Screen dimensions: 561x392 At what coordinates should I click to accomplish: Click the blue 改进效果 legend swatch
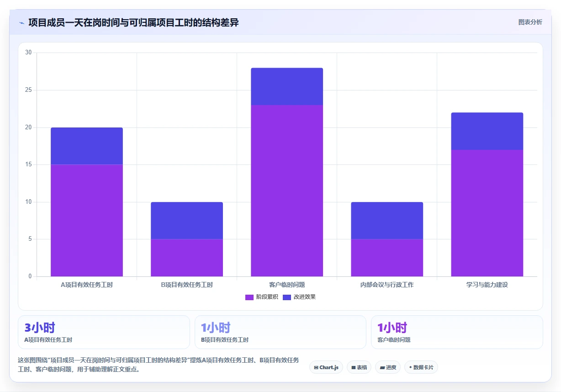tap(287, 297)
